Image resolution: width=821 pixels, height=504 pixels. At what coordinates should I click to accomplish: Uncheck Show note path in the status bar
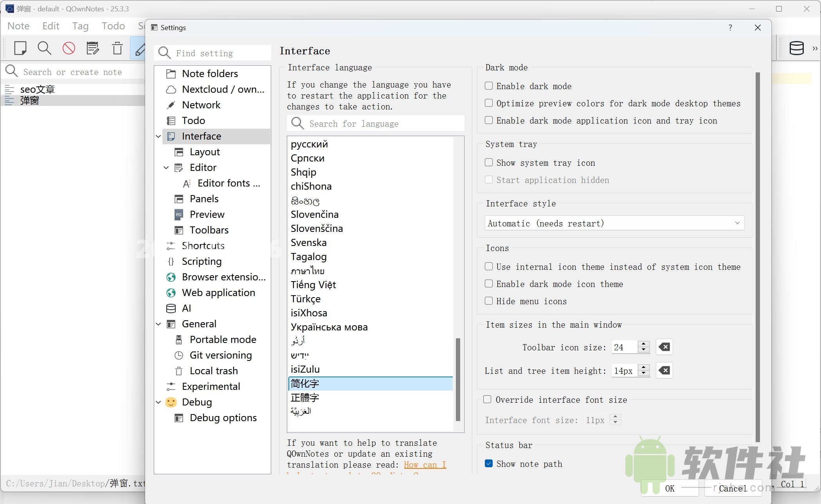point(488,463)
